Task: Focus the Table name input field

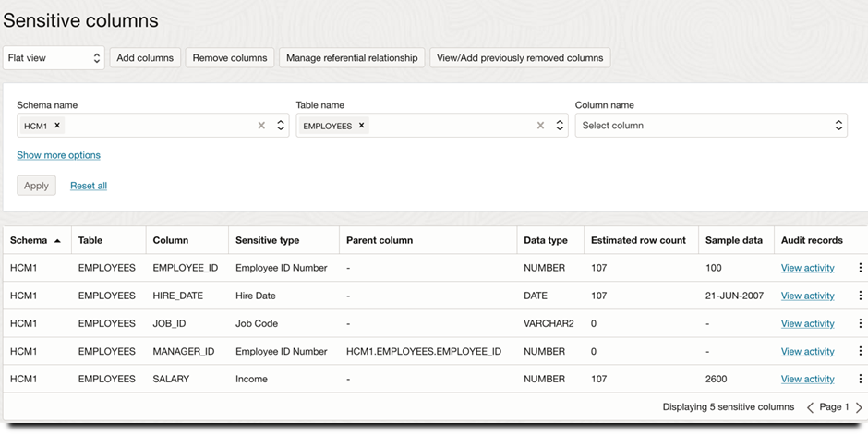Action: [432, 126]
